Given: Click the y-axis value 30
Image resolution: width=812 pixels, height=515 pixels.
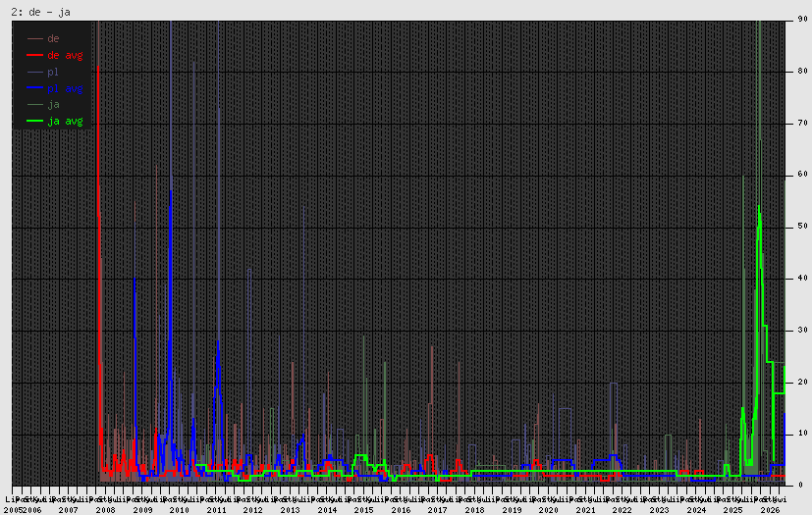Looking at the screenshot, I should point(803,330).
